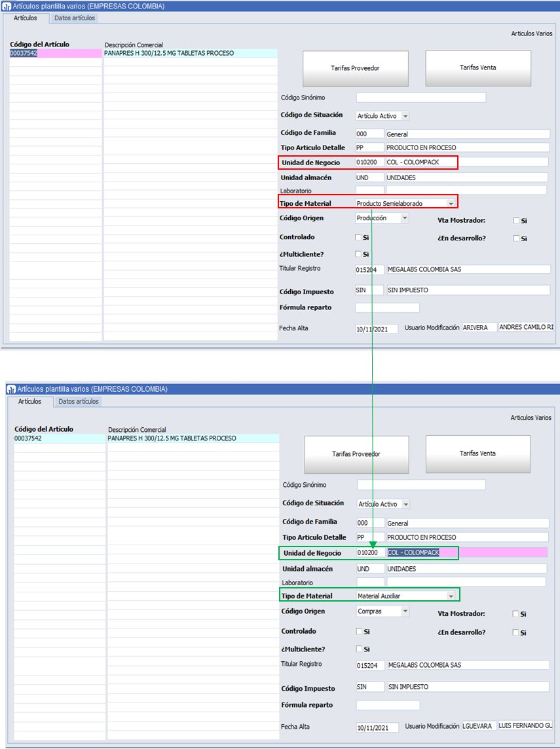Toggle Vta Mostrador checkbox in lower window
This screenshot has height=749, width=560.
coord(515,614)
